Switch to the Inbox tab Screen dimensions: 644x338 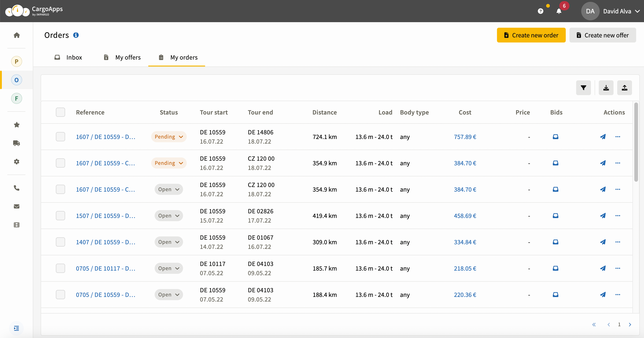click(x=68, y=57)
